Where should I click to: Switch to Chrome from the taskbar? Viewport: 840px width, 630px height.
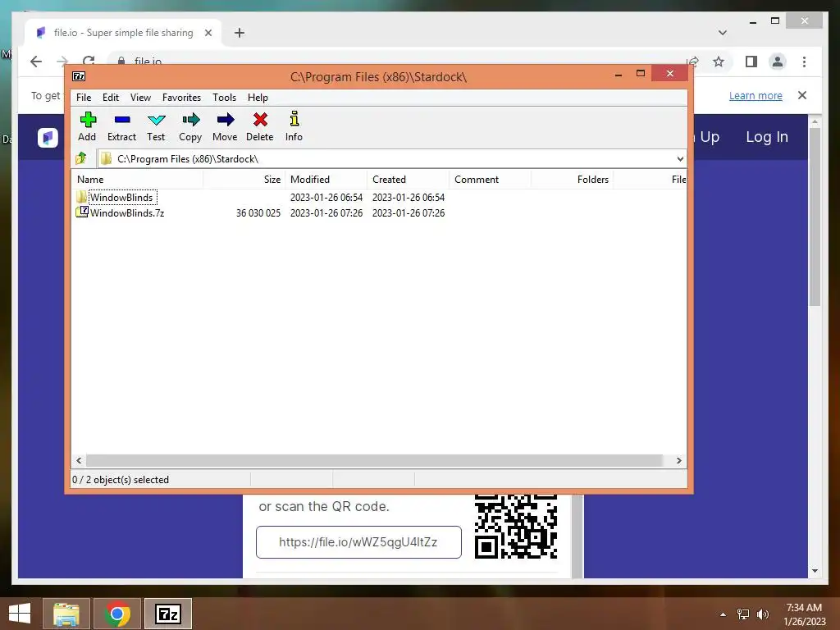[x=117, y=614]
